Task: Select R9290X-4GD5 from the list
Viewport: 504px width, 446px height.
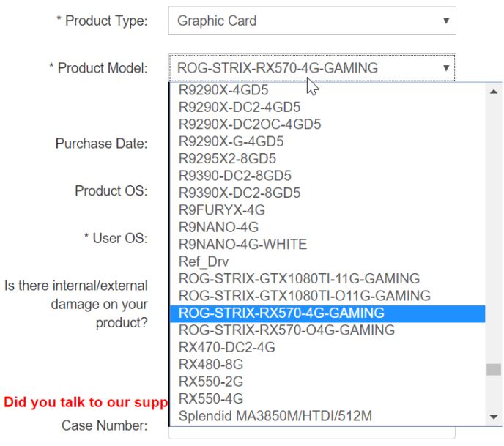Action: click(x=223, y=90)
